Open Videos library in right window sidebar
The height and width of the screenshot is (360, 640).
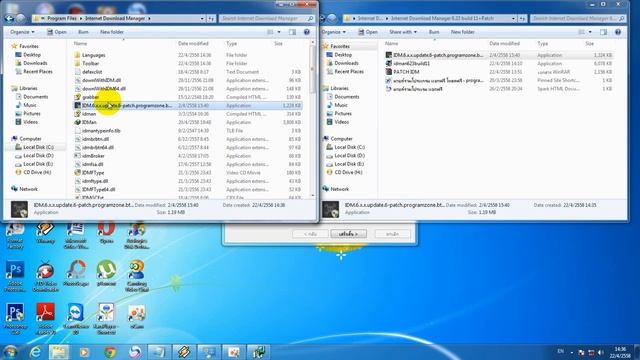click(342, 122)
